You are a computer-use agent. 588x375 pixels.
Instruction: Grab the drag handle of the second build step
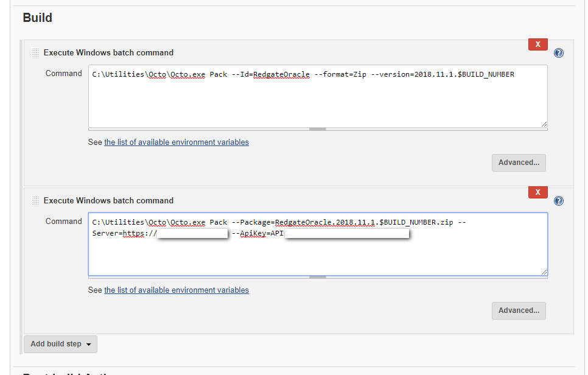point(35,201)
